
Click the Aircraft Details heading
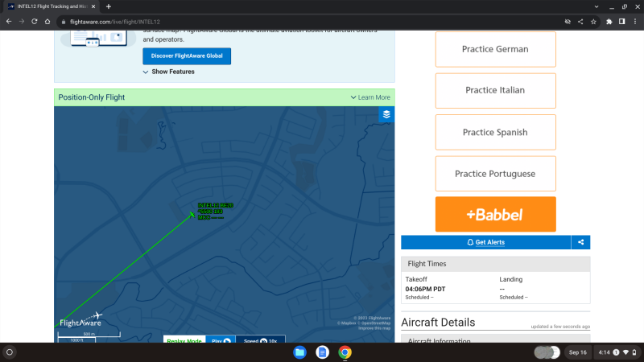(x=438, y=323)
